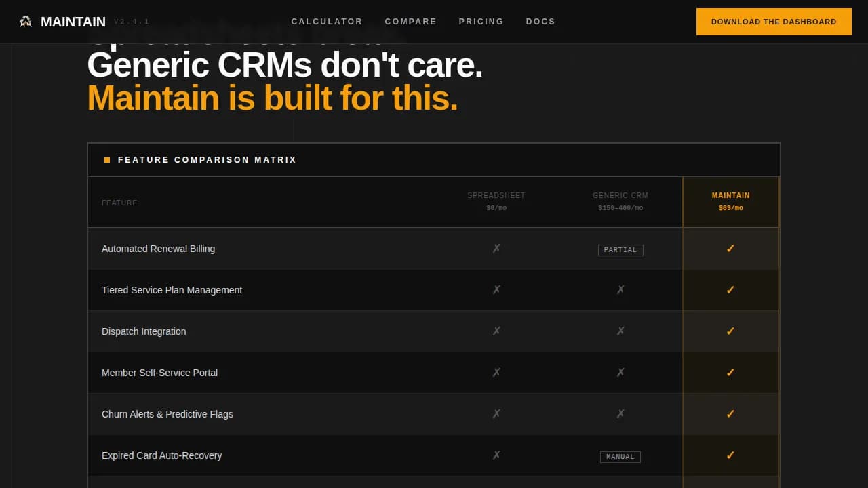Click Maintain checkmark for Dispatch Integration
Screen dimensions: 868x488
pos(730,331)
